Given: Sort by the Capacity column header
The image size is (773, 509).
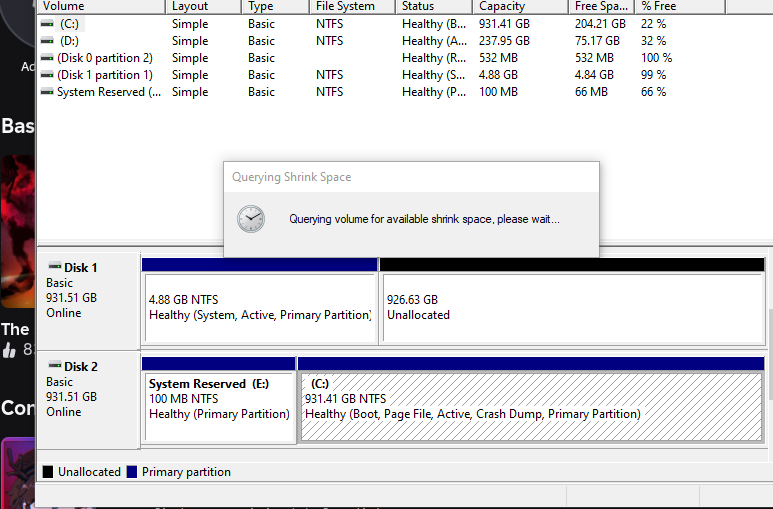Looking at the screenshot, I should coord(520,6).
